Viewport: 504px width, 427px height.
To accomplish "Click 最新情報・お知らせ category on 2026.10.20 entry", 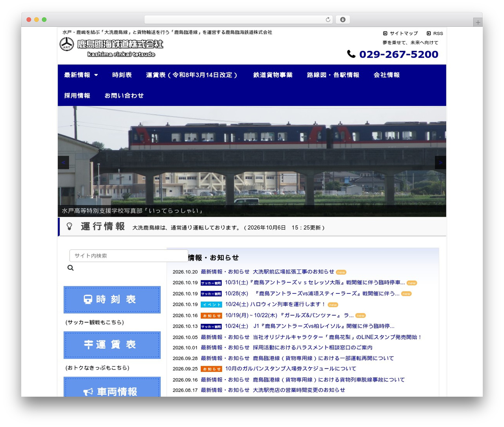I will tap(225, 272).
